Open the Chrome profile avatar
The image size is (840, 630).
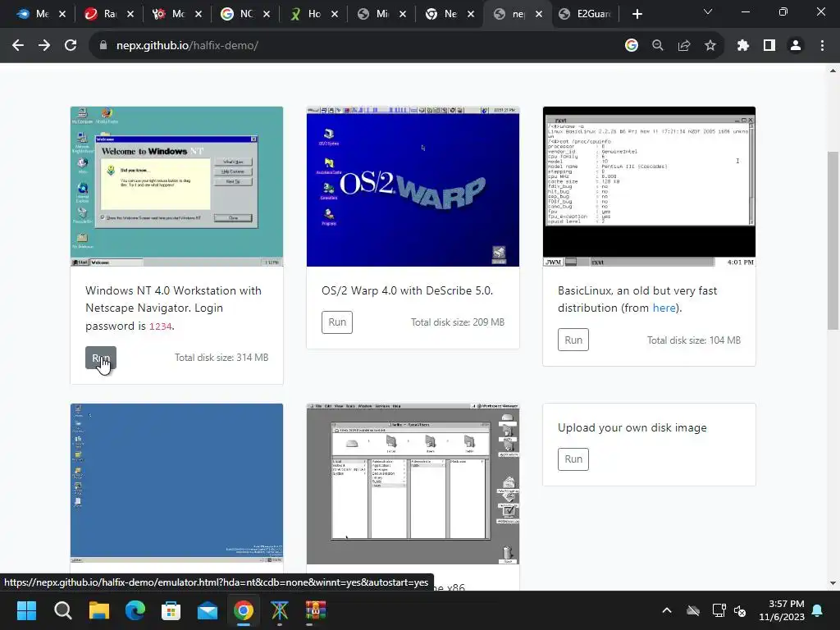tap(796, 46)
